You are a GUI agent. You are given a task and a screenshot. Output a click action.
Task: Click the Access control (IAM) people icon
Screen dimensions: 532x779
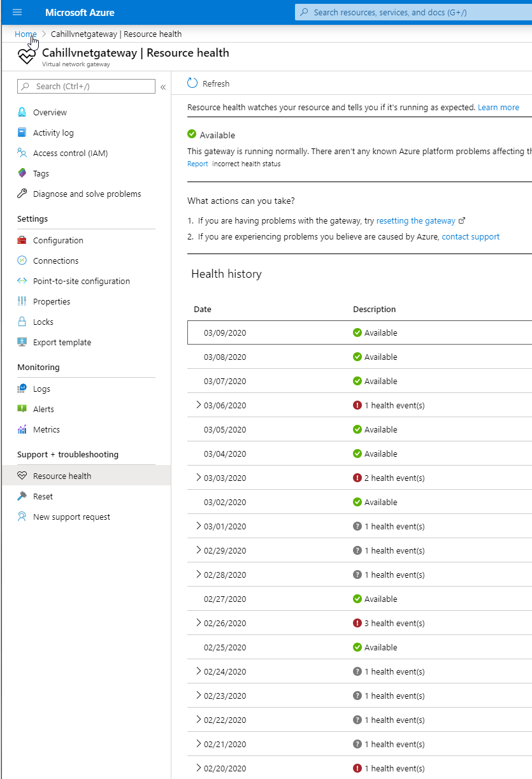click(x=22, y=153)
